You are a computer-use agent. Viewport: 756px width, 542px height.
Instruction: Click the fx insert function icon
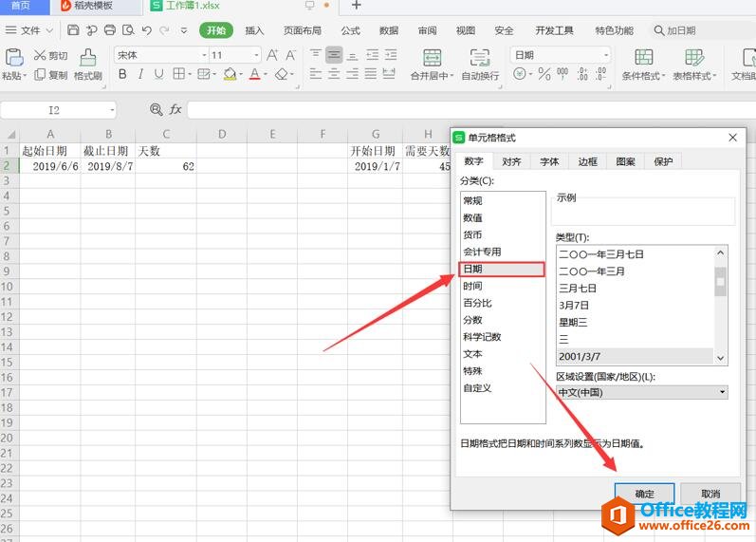pyautogui.click(x=175, y=110)
